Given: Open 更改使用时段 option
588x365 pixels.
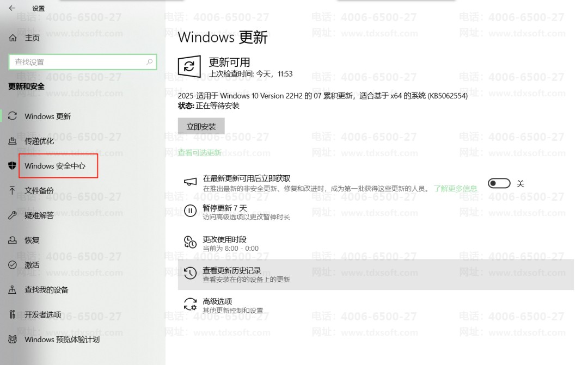Looking at the screenshot, I should [225, 239].
